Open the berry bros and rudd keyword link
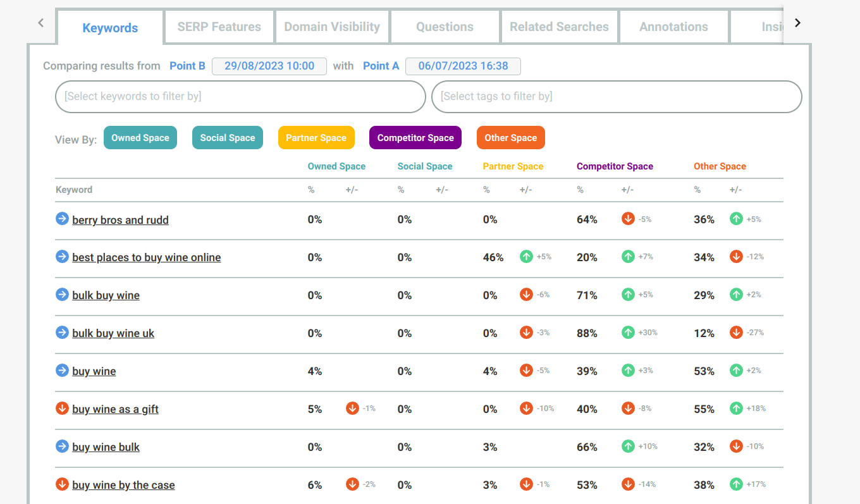The height and width of the screenshot is (504, 860). (120, 220)
